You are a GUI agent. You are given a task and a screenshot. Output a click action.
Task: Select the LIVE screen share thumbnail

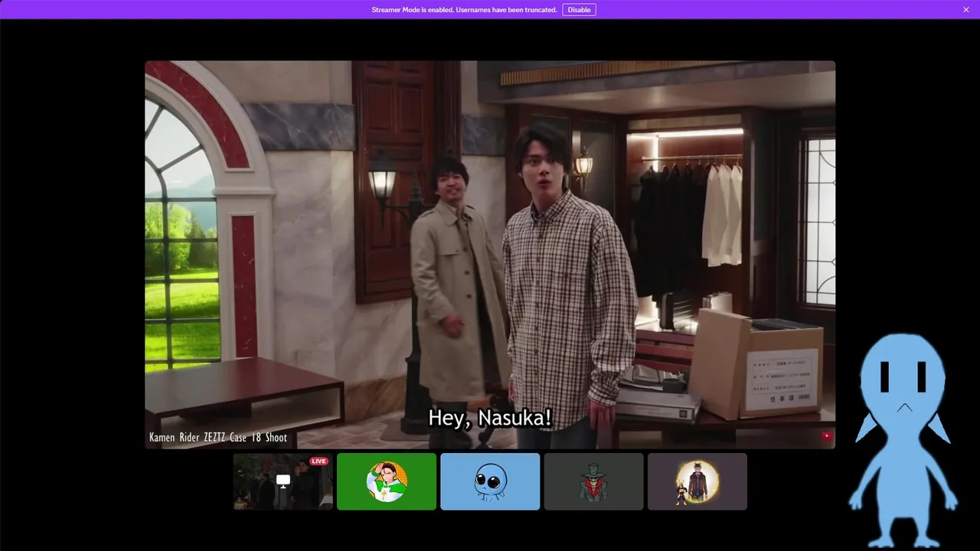click(283, 481)
